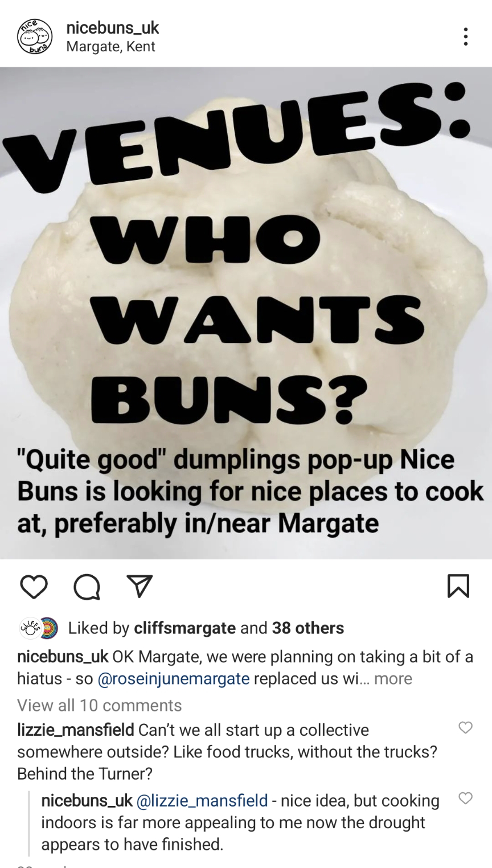Share the post using the paper plane icon
492x868 pixels.
[138, 586]
